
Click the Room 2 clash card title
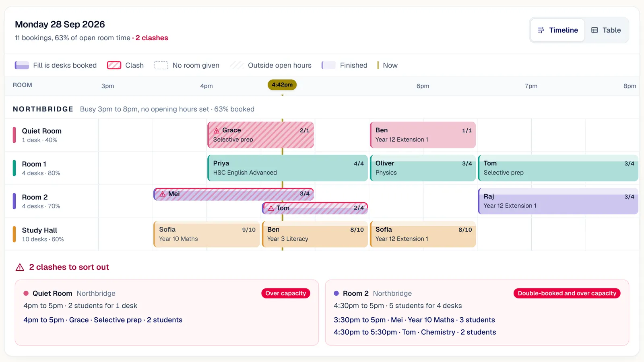356,293
